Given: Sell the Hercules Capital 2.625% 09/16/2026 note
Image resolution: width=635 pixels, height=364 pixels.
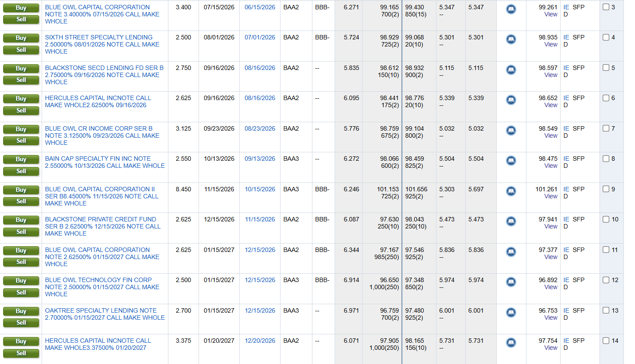Looking at the screenshot, I should [x=21, y=110].
